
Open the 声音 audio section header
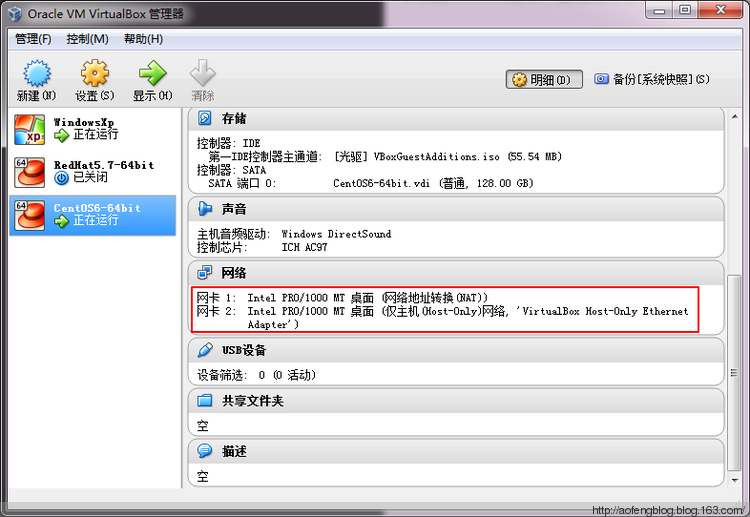[456, 209]
